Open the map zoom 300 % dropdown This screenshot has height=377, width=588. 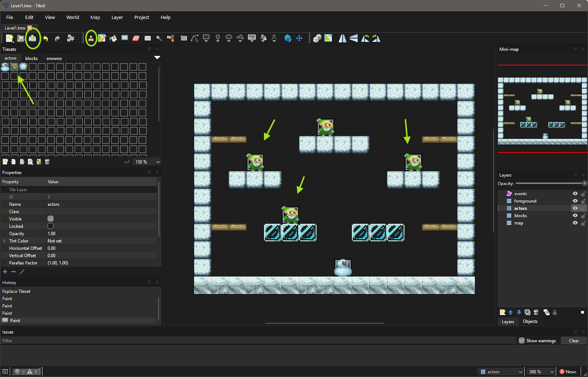[x=541, y=372]
